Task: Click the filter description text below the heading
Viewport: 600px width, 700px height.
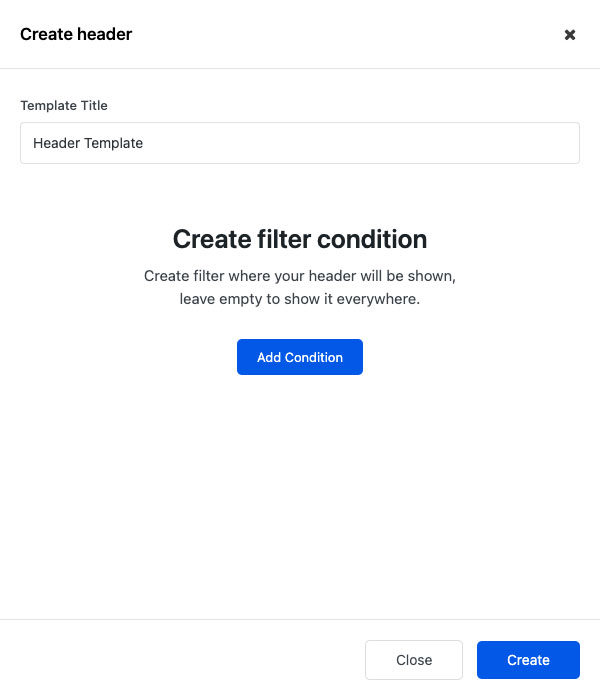Action: click(300, 286)
